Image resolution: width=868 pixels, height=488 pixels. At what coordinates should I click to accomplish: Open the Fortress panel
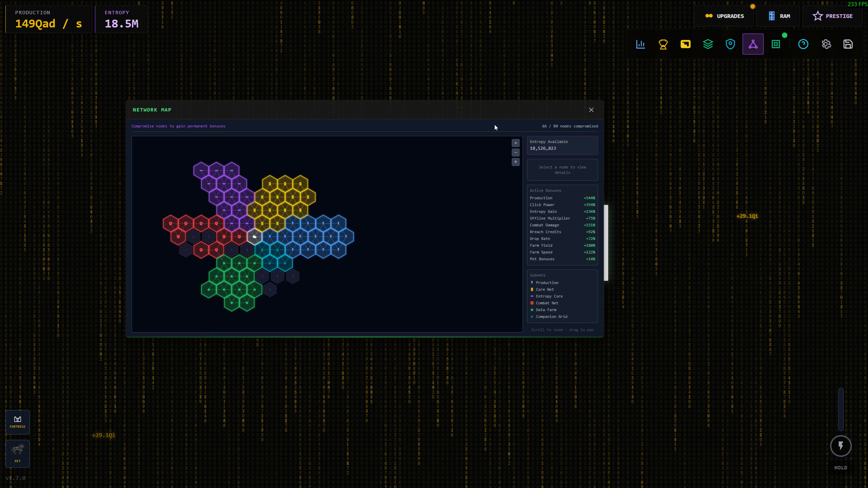pos(18,422)
